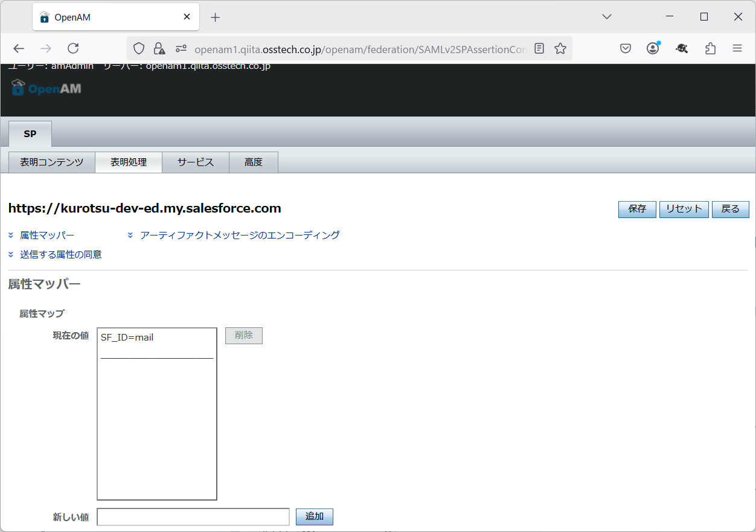Viewport: 756px width, 532px height.
Task: Click the 追加 button
Action: point(315,517)
